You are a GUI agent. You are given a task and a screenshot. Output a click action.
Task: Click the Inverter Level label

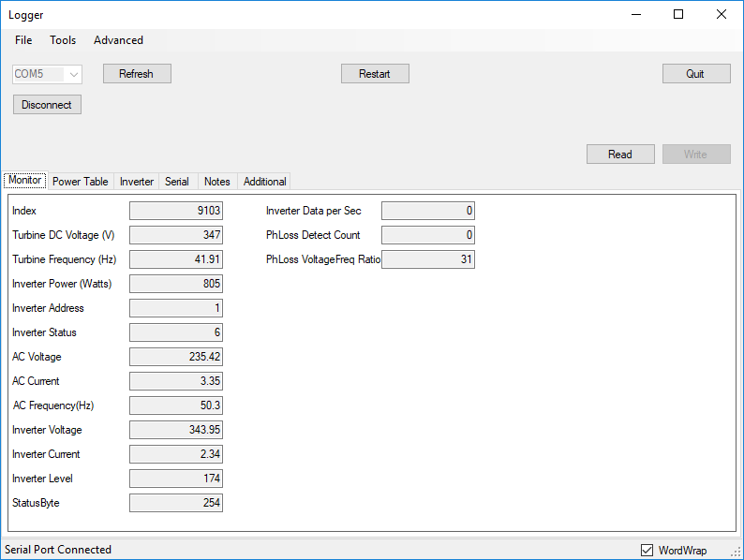pos(42,479)
